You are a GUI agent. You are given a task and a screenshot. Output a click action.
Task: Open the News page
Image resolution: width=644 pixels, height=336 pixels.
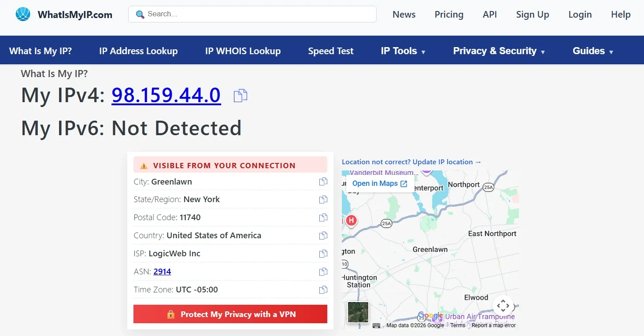404,15
